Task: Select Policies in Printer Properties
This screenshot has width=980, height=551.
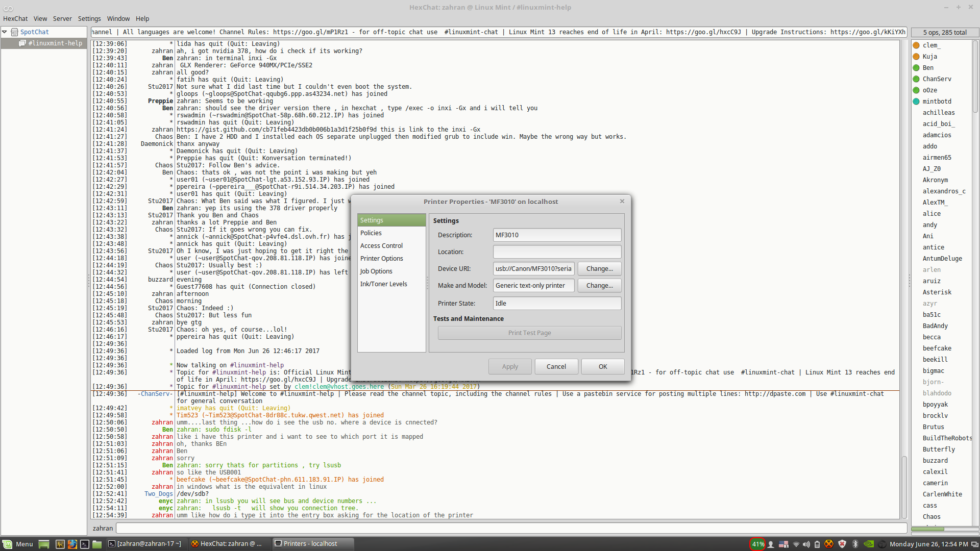Action: pyautogui.click(x=391, y=233)
